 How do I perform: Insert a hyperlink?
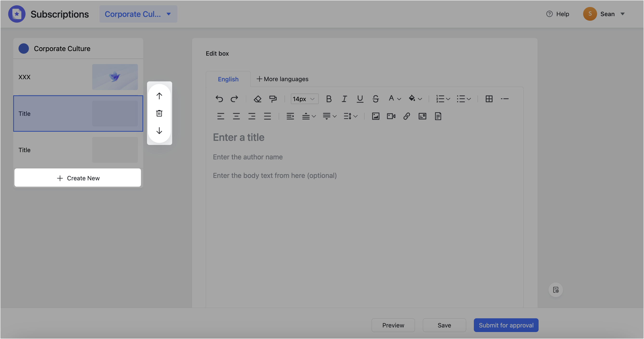click(406, 116)
